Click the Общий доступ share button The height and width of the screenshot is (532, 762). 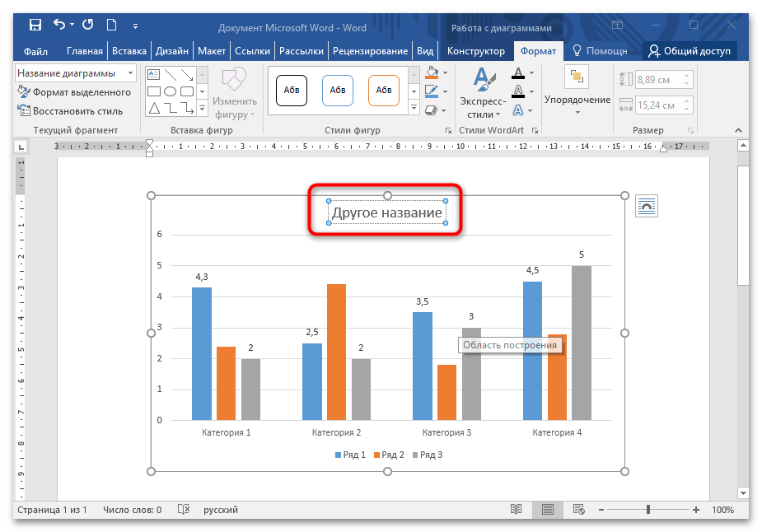[x=690, y=51]
